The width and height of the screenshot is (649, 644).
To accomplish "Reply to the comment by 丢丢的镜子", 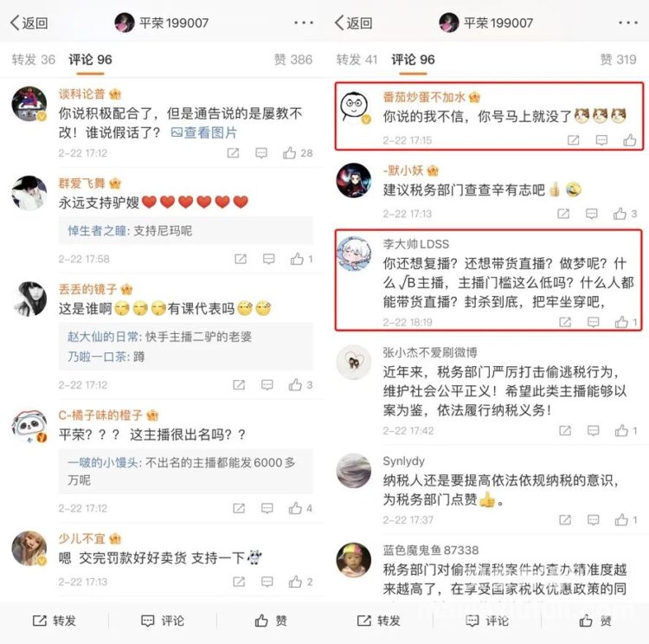I will click(x=267, y=385).
